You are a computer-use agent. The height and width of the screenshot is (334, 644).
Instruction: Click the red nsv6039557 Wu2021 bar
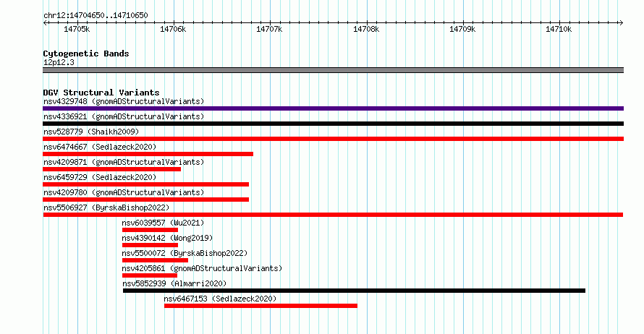point(150,230)
